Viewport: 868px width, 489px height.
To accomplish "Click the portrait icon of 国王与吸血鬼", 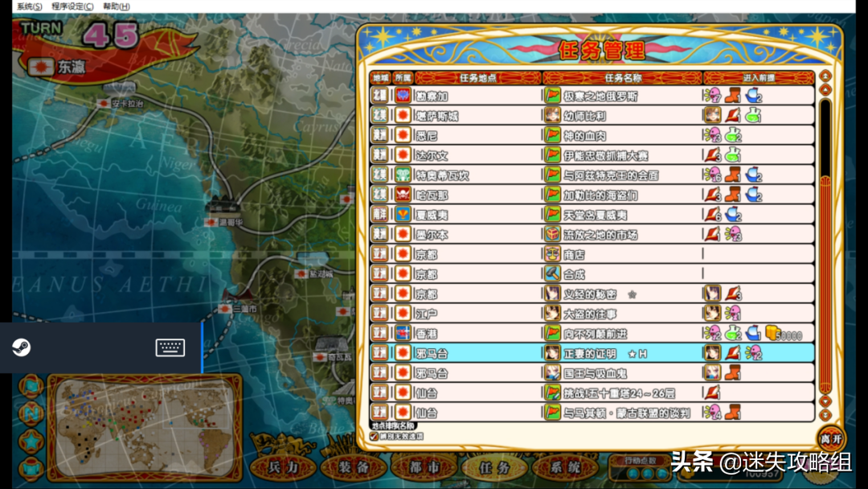I will click(552, 373).
